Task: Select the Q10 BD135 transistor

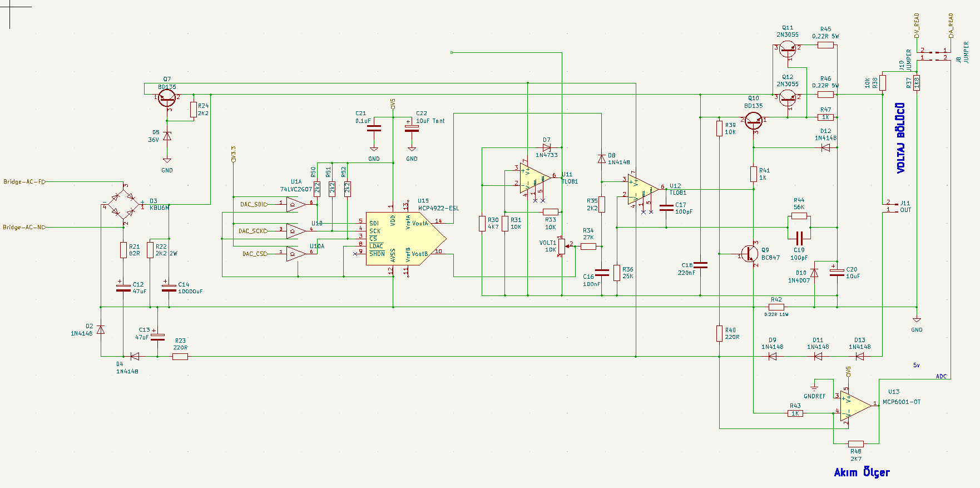Action: point(754,120)
